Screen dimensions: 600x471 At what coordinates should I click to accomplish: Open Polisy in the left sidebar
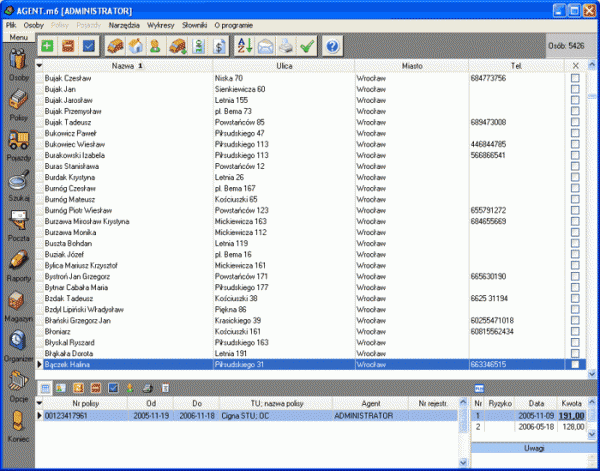click(x=18, y=105)
